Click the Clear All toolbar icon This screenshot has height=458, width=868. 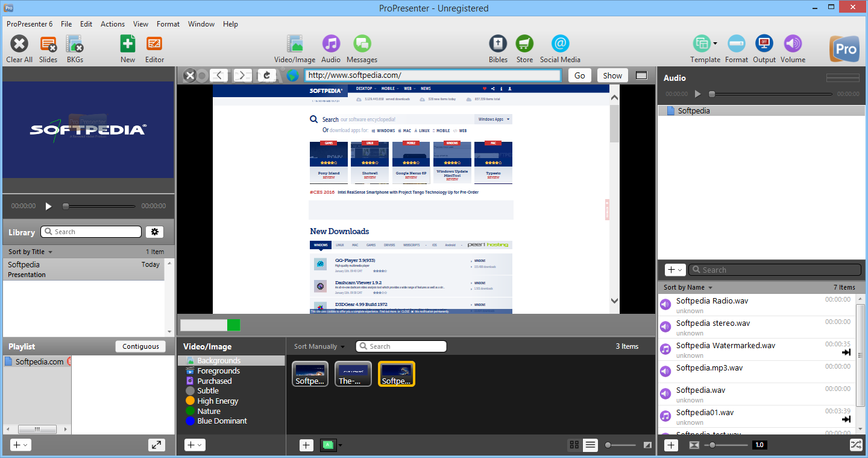coord(19,44)
